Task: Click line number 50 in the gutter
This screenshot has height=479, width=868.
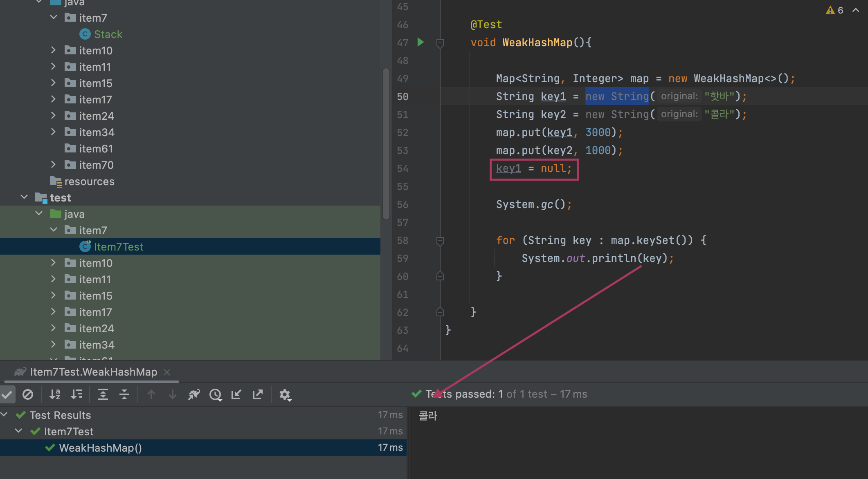Action: click(403, 96)
